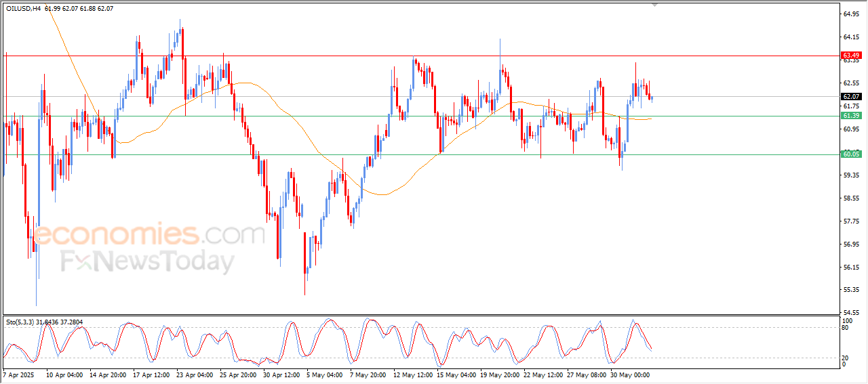Image resolution: width=868 pixels, height=384 pixels.
Task: Select the green 61.39 price level tag
Action: [851, 116]
